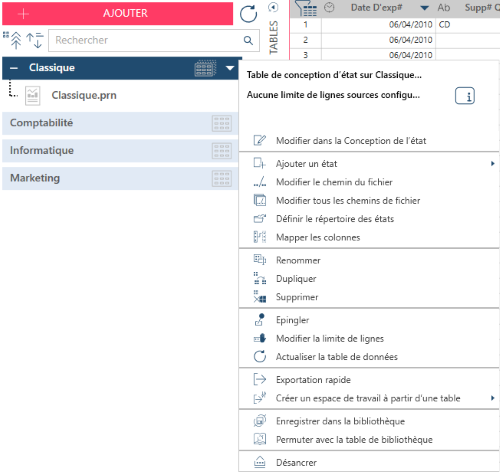Choose Modifier le chemin du fichier
500x472 pixels.
point(369,182)
